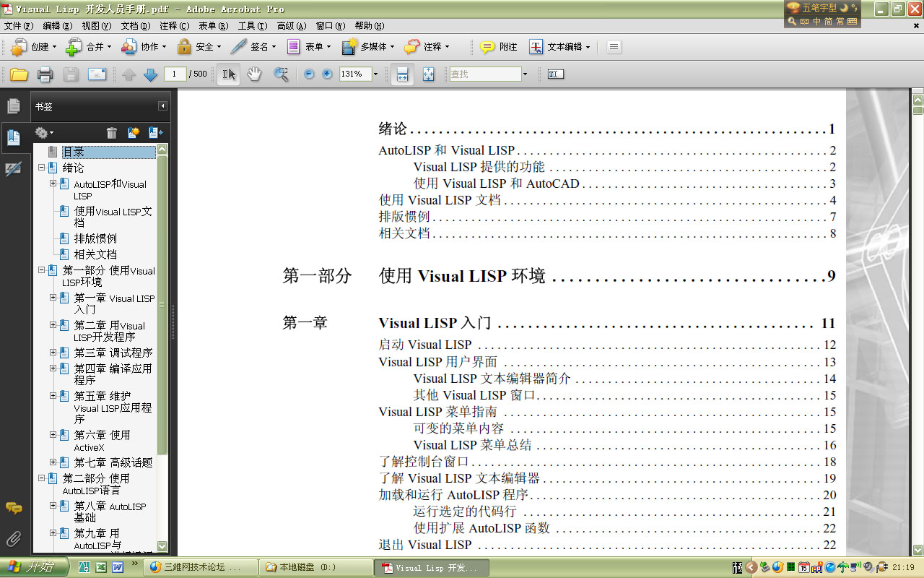The width and height of the screenshot is (924, 578).
Task: Click the document scrollbar up arrow
Action: point(918,100)
